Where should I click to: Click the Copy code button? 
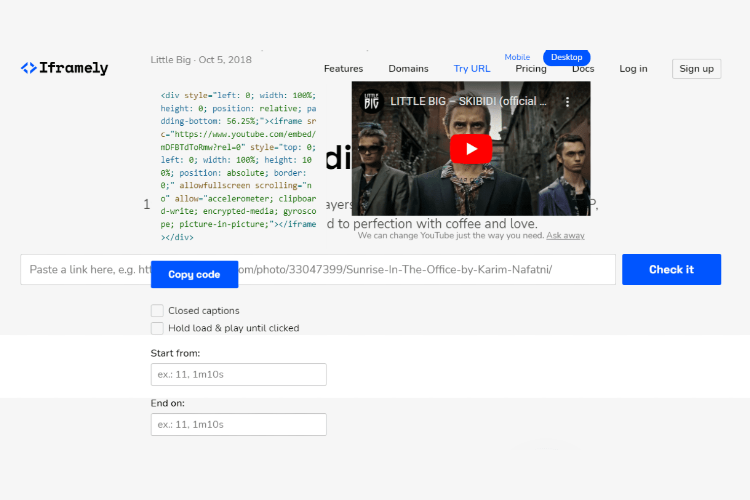[194, 274]
